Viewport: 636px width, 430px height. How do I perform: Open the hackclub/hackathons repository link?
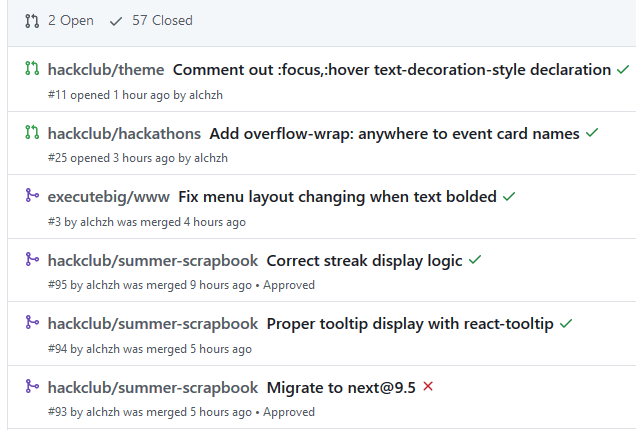[124, 133]
